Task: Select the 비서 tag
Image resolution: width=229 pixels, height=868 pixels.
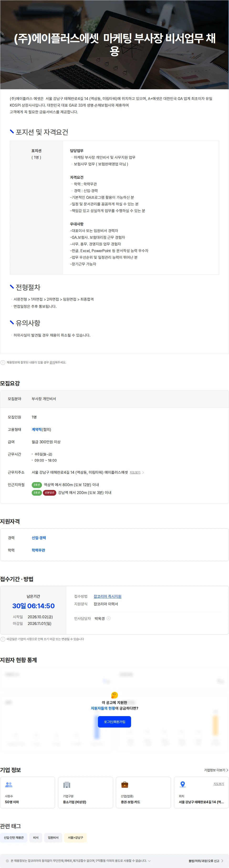Action: (36, 838)
